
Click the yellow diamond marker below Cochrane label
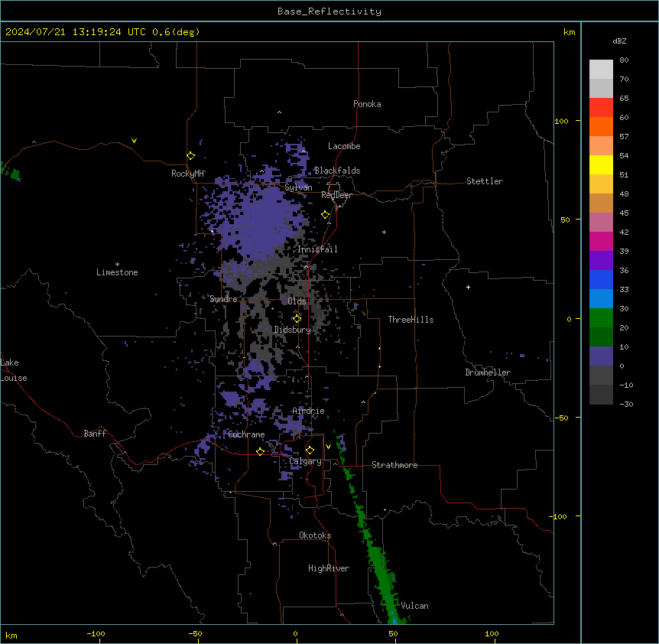click(260, 451)
